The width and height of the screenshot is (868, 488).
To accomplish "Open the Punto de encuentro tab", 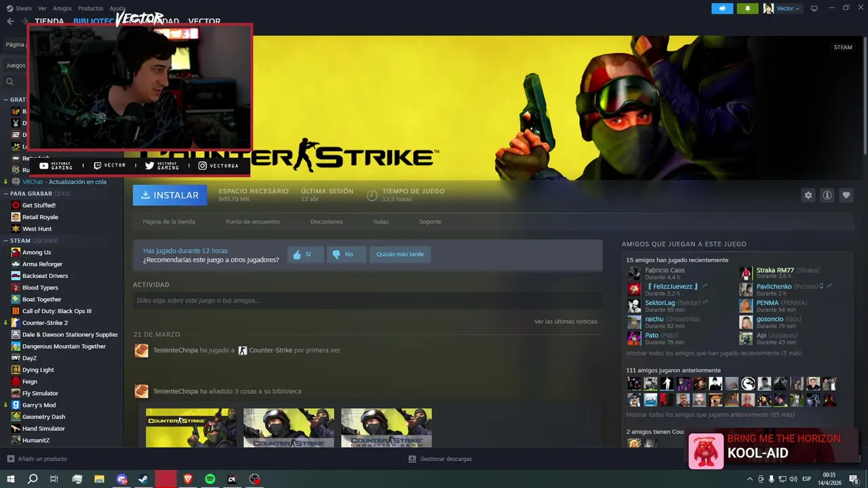I will click(x=252, y=222).
